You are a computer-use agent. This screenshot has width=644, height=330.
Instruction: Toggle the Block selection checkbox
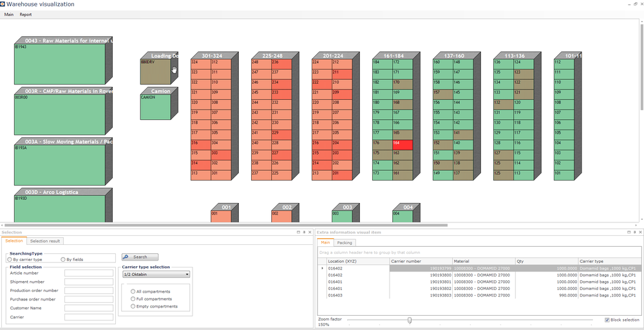coord(607,320)
